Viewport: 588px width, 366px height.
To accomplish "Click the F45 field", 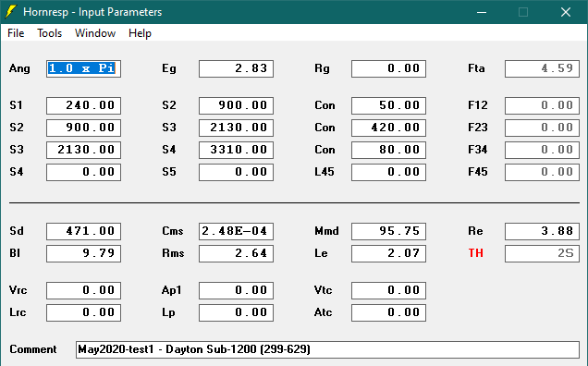I will click(x=542, y=172).
